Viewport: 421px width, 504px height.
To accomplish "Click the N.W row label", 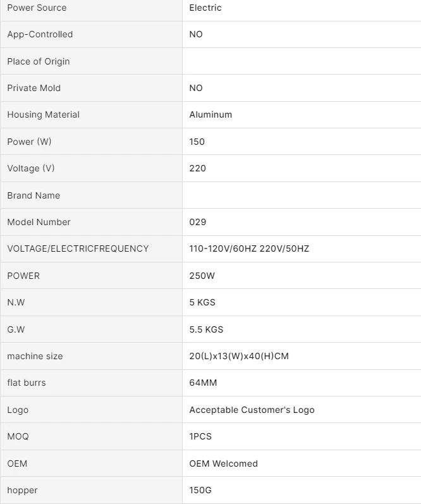I will [16, 302].
